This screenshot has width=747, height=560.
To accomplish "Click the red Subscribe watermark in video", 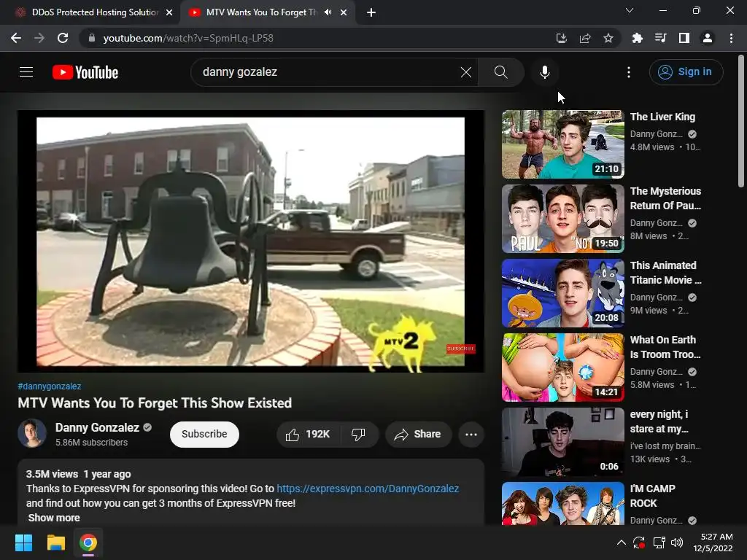I will 461,349.
